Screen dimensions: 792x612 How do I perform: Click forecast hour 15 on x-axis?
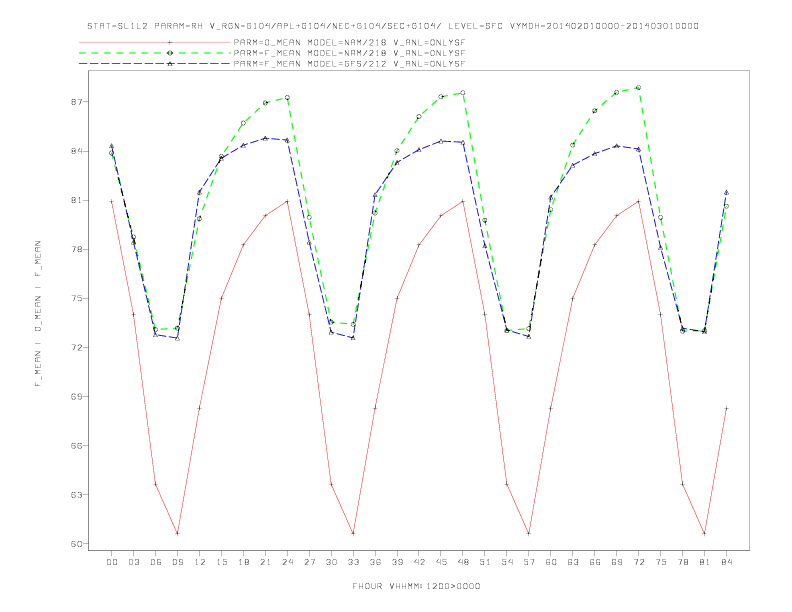point(222,562)
